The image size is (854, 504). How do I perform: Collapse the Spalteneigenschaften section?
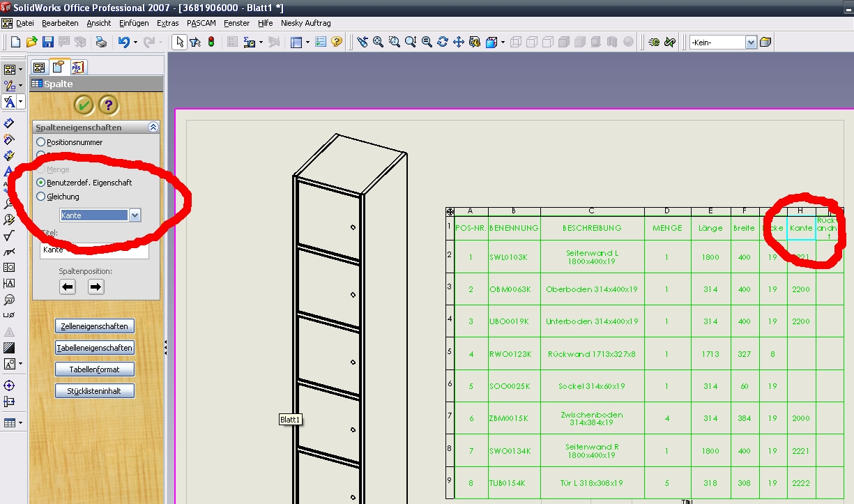click(153, 128)
